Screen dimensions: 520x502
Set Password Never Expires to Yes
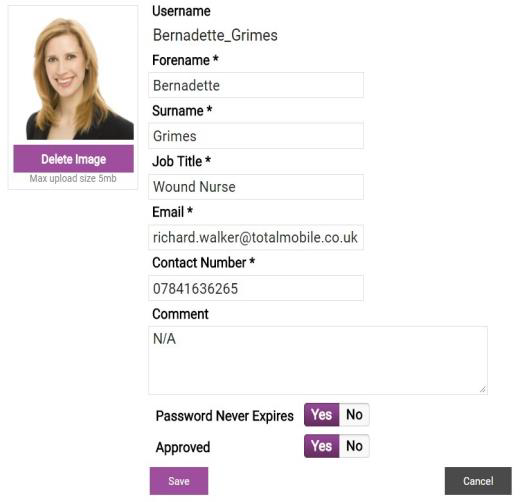(322, 415)
